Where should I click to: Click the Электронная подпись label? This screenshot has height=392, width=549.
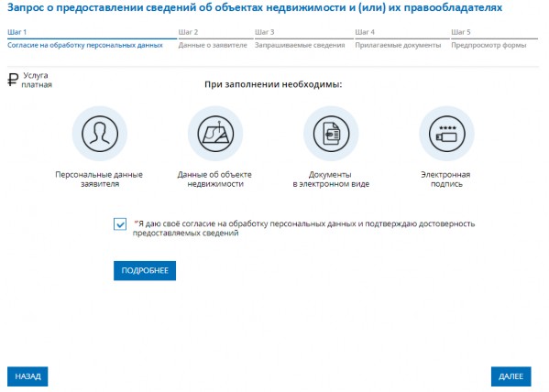445,180
